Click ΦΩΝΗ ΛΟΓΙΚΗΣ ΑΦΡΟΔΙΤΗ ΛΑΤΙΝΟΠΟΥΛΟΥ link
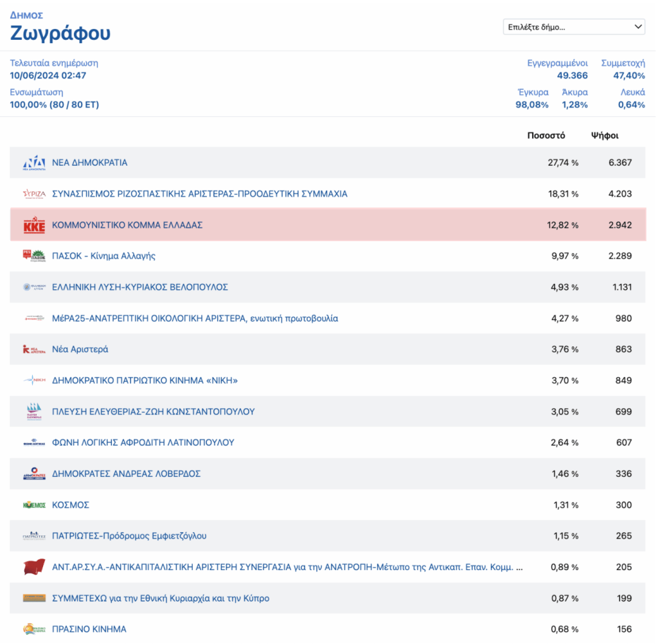 point(143,443)
